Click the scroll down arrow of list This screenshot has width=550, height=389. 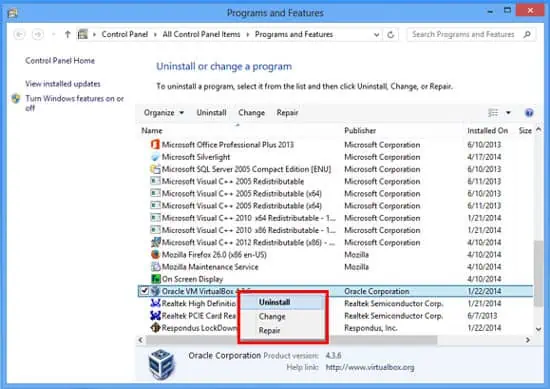tap(538, 329)
